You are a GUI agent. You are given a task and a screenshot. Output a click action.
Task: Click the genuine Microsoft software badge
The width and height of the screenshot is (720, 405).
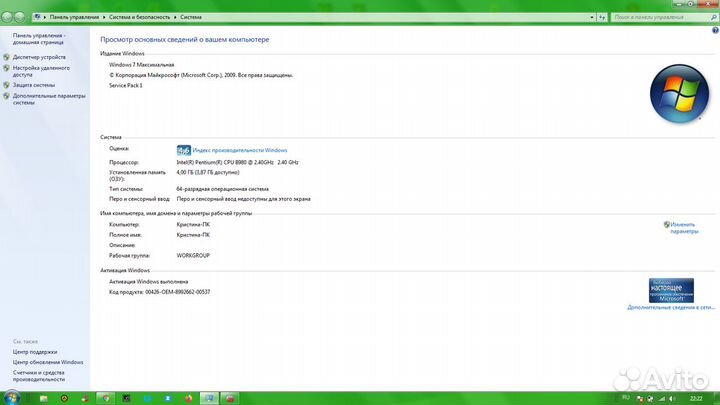pyautogui.click(x=671, y=290)
